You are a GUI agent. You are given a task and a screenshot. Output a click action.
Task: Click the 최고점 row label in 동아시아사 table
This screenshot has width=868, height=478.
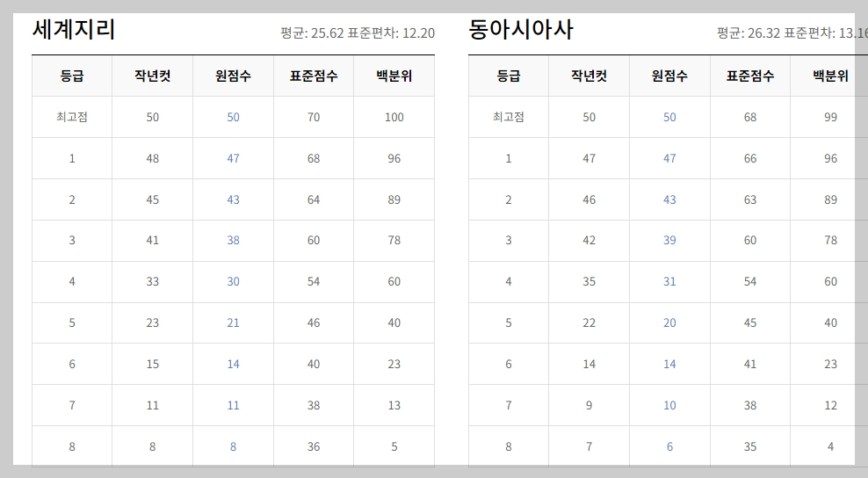[x=509, y=117]
